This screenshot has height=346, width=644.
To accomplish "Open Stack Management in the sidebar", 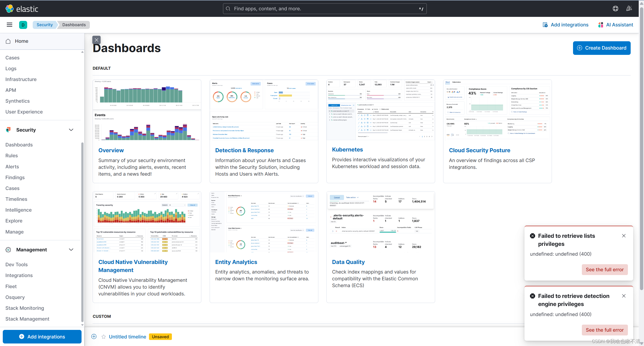I will pos(27,319).
